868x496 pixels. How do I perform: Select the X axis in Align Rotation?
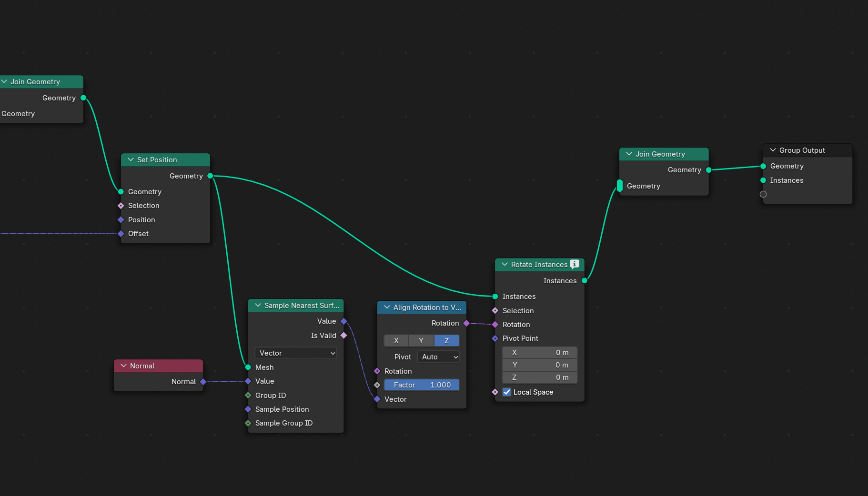pyautogui.click(x=396, y=341)
